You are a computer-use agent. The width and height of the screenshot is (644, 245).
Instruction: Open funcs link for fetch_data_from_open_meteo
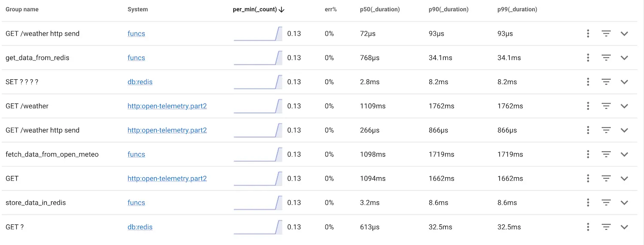coord(136,154)
